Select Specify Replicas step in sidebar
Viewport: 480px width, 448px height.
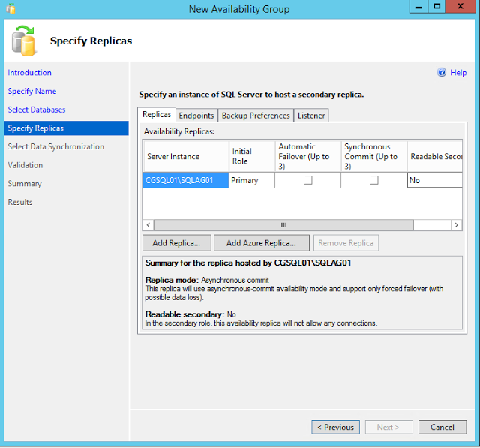point(66,128)
